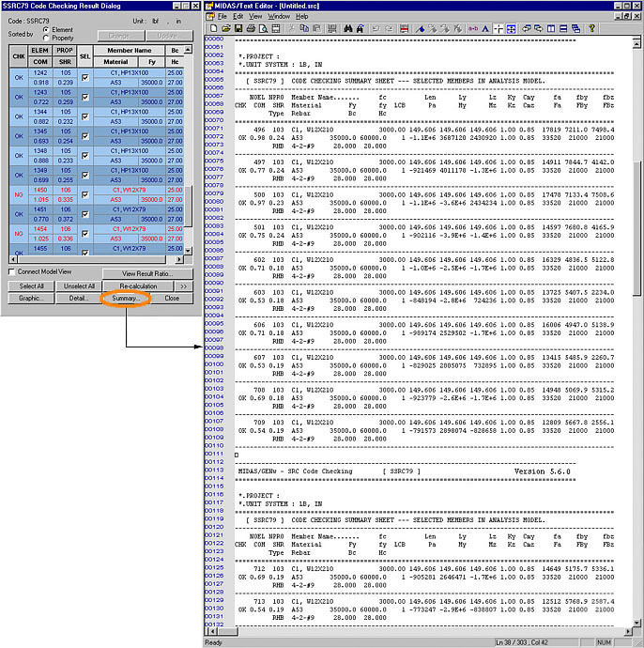Open Print Preview from the toolbar
Image resolution: width=644 pixels, height=648 pixels.
263,29
